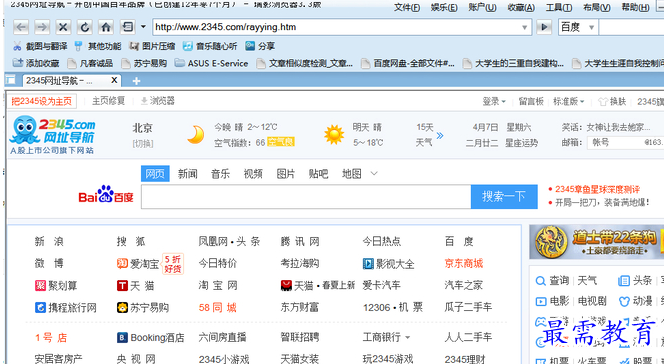
Task: Go forward with the forward arrow button
Action: pos(42,28)
